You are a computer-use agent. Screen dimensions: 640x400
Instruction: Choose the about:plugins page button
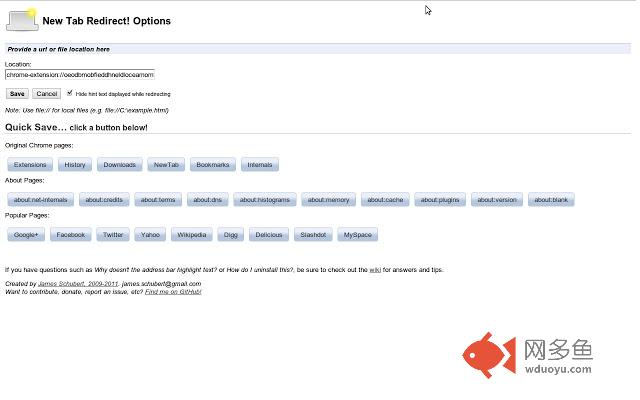point(440,200)
